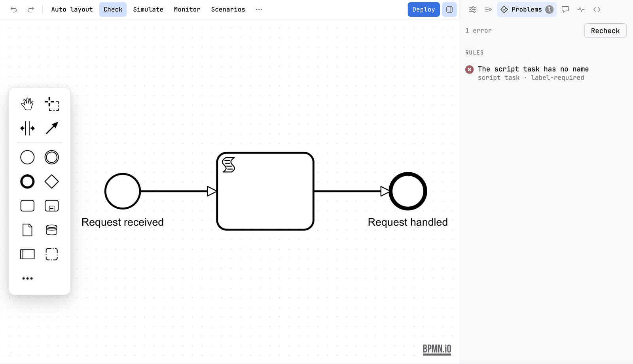
Task: Select the space tool
Action: click(27, 128)
